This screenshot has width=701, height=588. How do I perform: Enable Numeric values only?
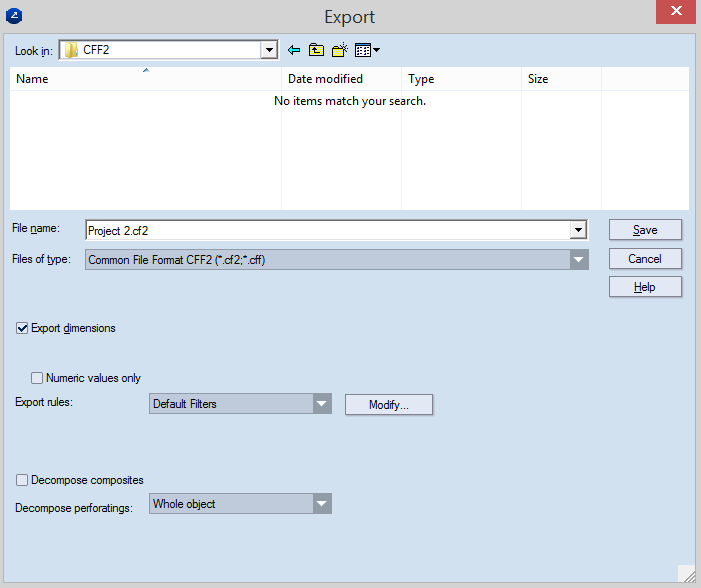tap(37, 378)
